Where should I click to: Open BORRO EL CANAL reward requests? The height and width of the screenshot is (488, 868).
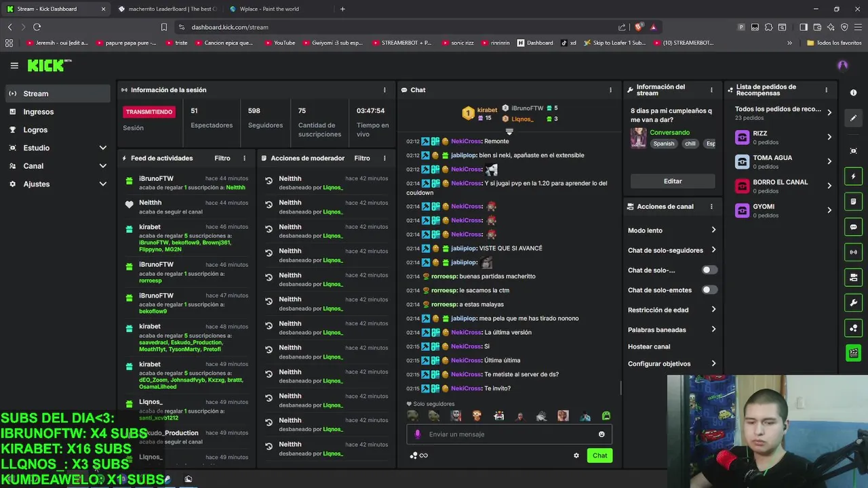point(784,186)
